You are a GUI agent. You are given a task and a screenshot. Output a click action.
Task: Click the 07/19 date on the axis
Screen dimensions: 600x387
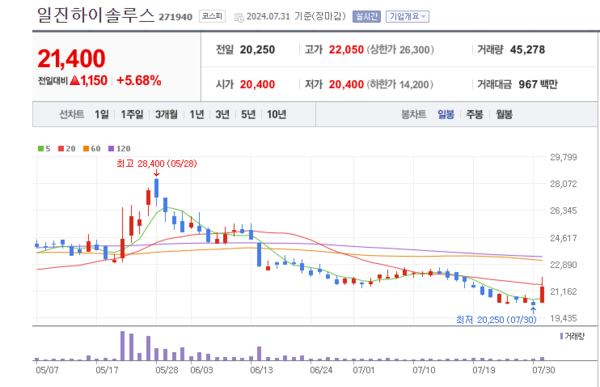pyautogui.click(x=484, y=370)
